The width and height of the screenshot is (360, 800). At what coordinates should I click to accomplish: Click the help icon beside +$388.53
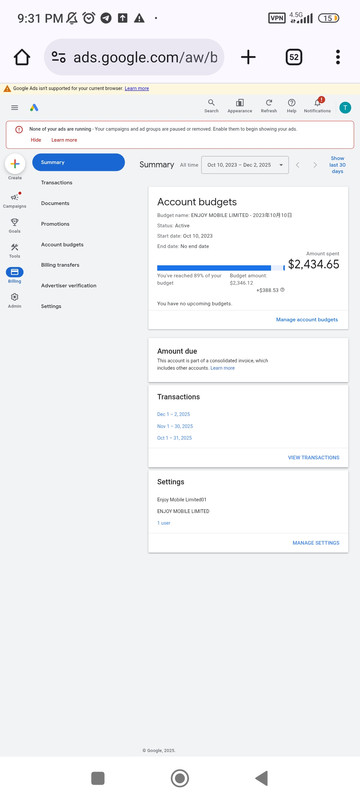pyautogui.click(x=282, y=290)
